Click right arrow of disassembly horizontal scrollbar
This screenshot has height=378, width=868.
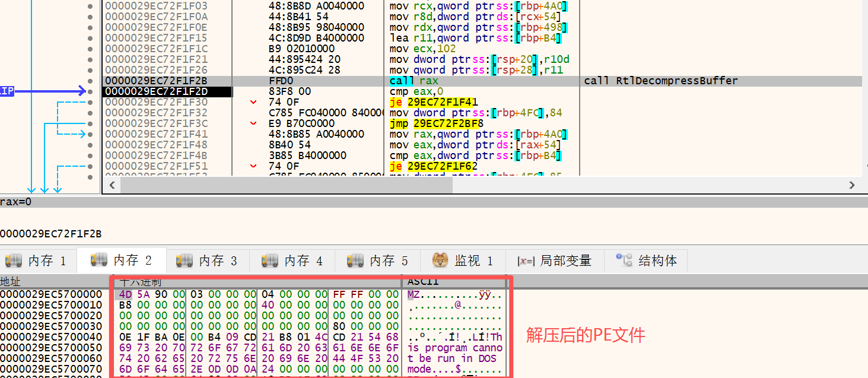852,186
